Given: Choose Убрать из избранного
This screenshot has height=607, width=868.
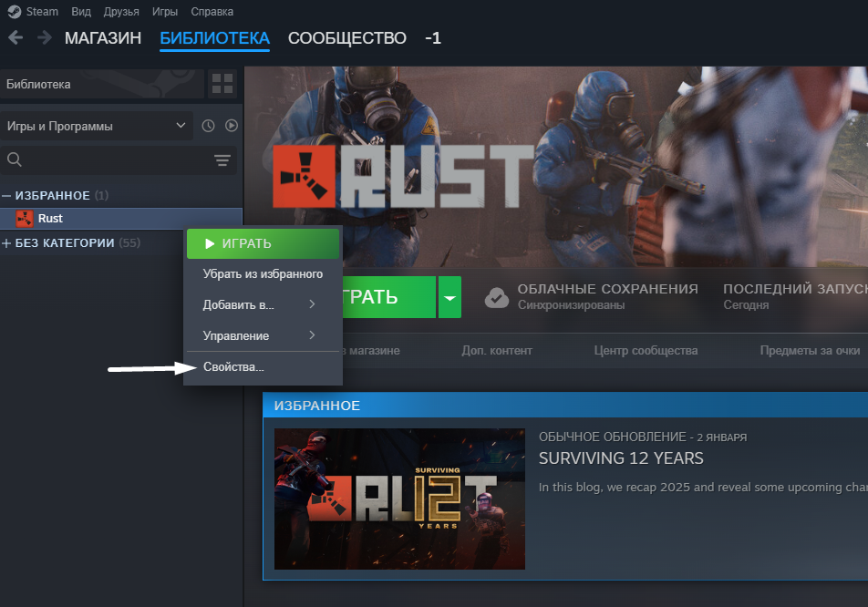Looking at the screenshot, I should (263, 274).
